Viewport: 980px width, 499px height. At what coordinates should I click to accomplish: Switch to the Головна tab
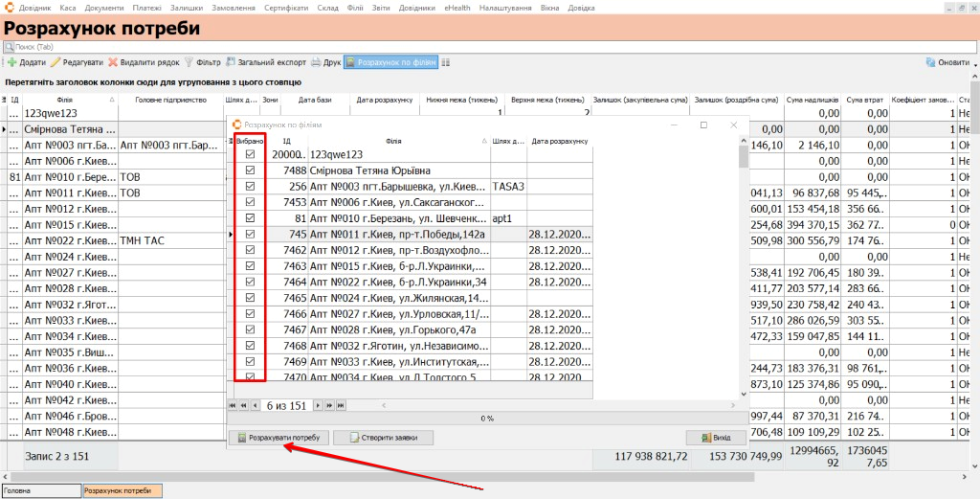tap(41, 491)
